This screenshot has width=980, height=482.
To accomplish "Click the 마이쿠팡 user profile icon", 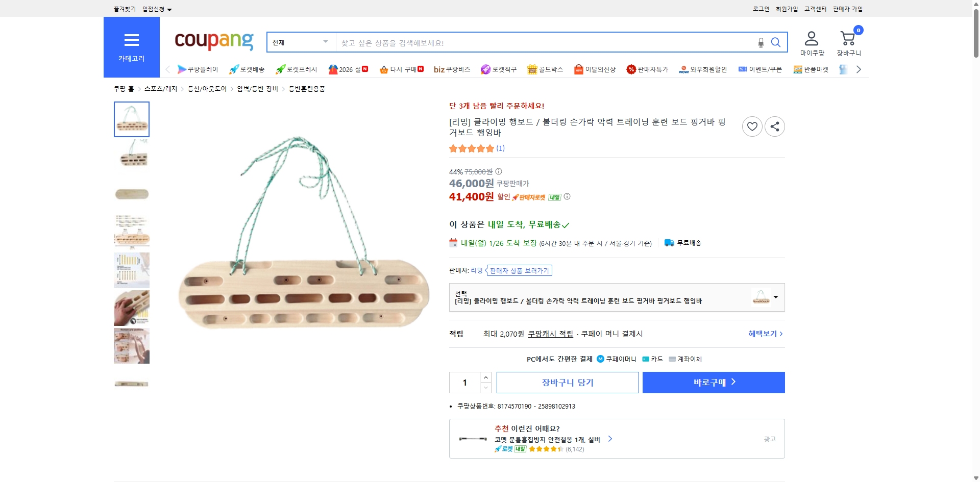I will [811, 38].
